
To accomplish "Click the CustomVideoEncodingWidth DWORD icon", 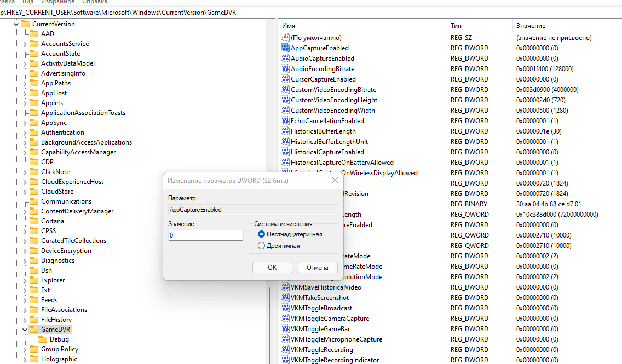I will [285, 110].
